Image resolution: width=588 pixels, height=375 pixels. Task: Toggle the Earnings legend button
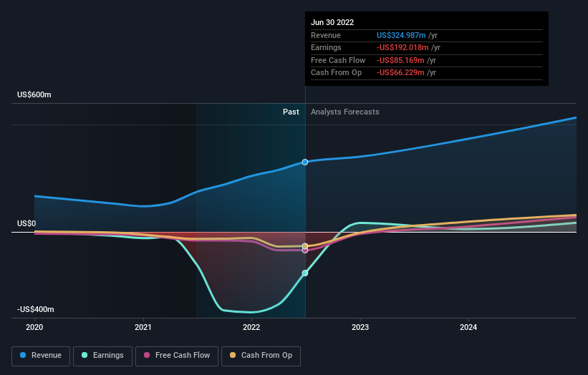102,356
